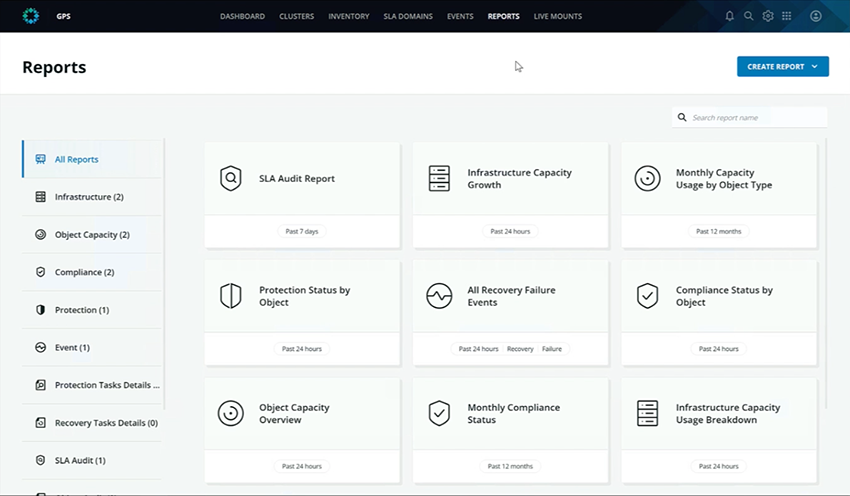Click Protection Tasks Details category label

[107, 385]
